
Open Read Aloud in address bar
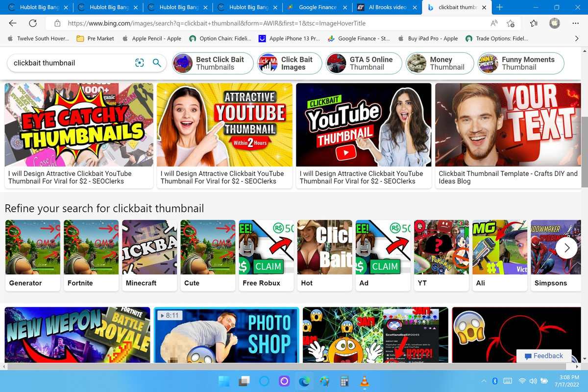point(494,23)
